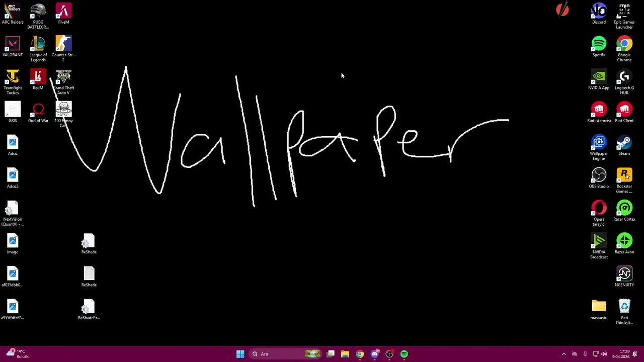The height and width of the screenshot is (362, 644).
Task: Select the image file on desktop
Action: (x=13, y=244)
